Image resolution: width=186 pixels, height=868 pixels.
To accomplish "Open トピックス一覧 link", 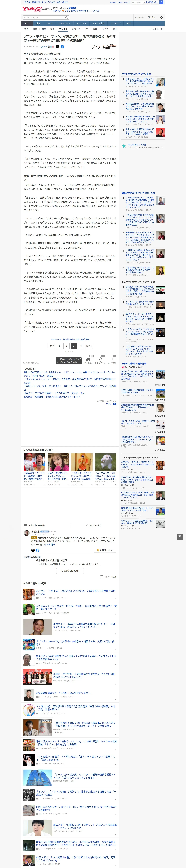I will (x=155, y=29).
